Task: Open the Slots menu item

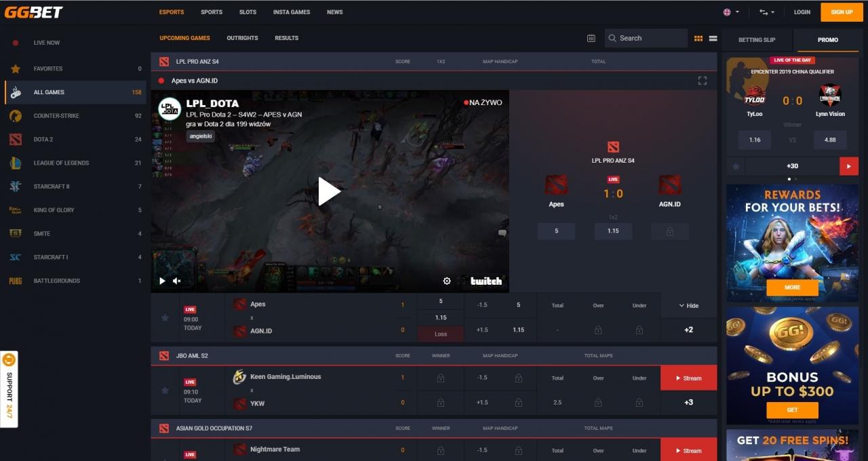Action: point(248,12)
